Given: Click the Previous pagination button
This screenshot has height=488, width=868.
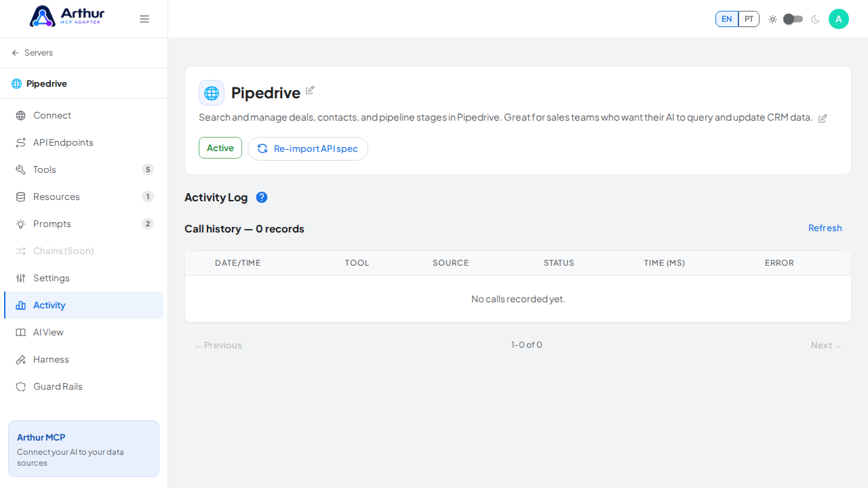Looking at the screenshot, I should tap(218, 346).
